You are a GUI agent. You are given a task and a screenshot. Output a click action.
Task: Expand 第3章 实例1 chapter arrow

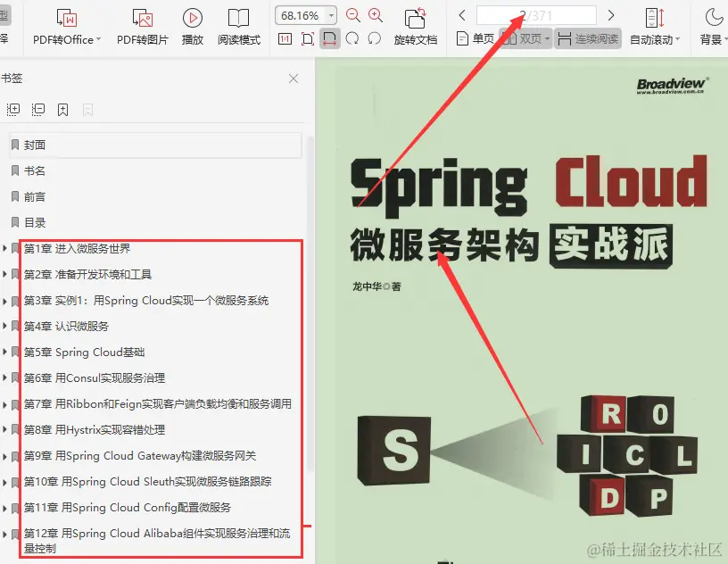[4, 301]
